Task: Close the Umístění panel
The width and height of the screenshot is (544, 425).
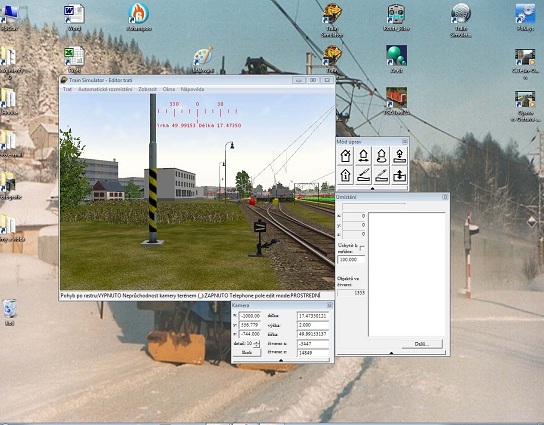Action: pyautogui.click(x=445, y=197)
